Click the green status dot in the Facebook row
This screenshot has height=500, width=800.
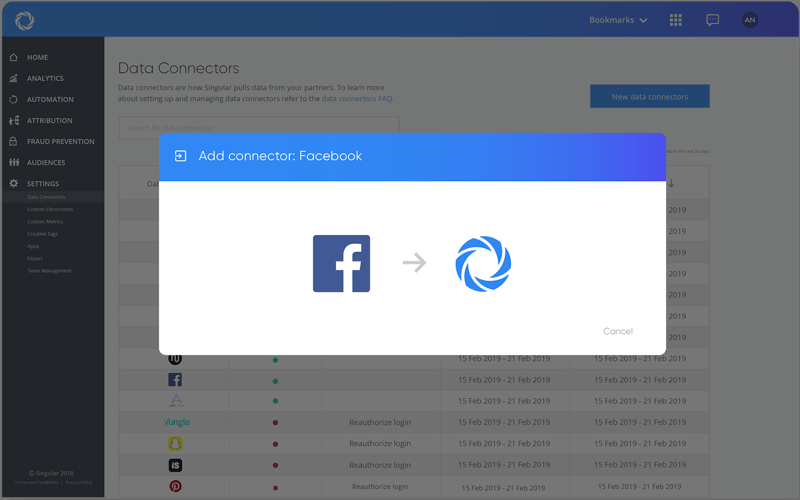(276, 381)
